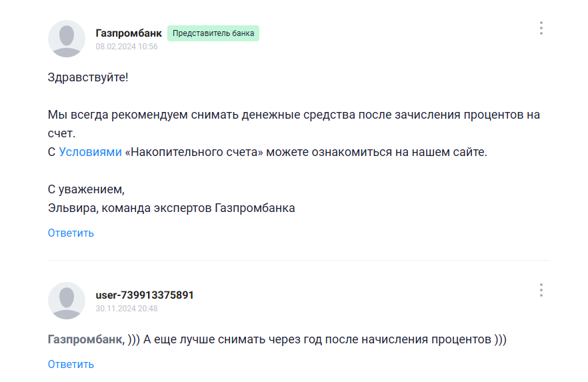This screenshot has width=588, height=382.
Task: Follow the Условиями link
Action: [91, 152]
